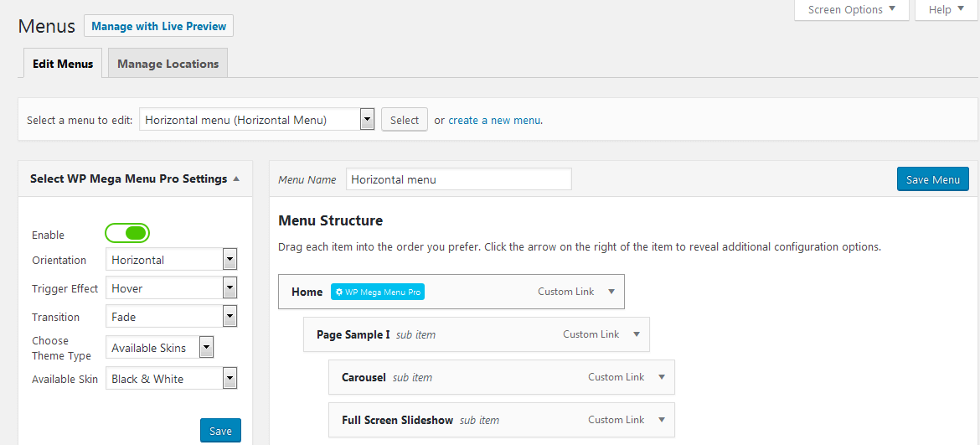Image resolution: width=980 pixels, height=445 pixels.
Task: Click the Save button in settings panel
Action: [220, 431]
